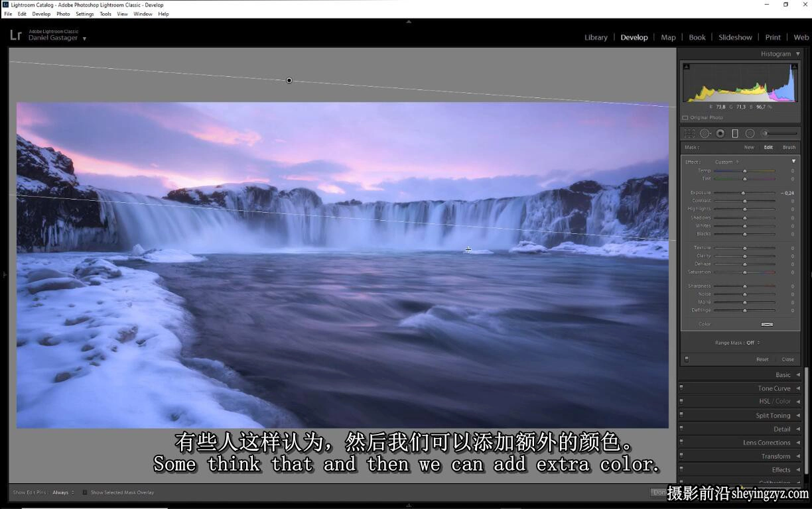Expand the Detail panel
Screen dimensions: 812x509
point(798,429)
